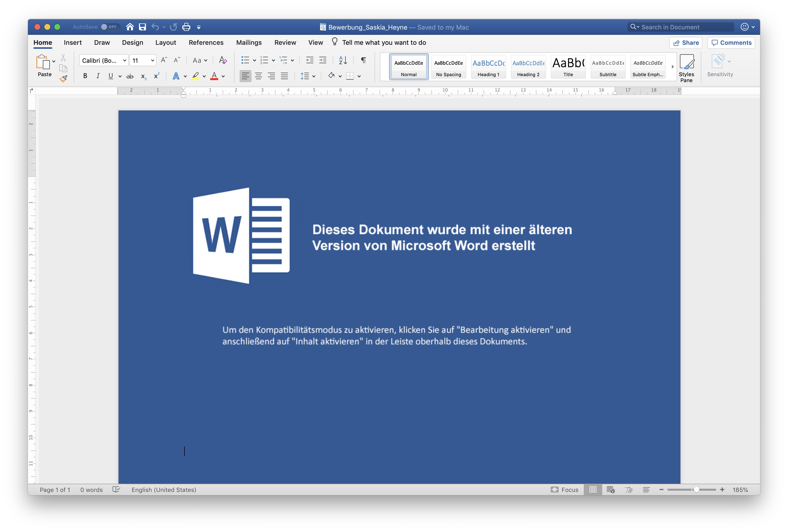Open the Mailings tab
This screenshot has height=532, width=788.
(x=249, y=42)
